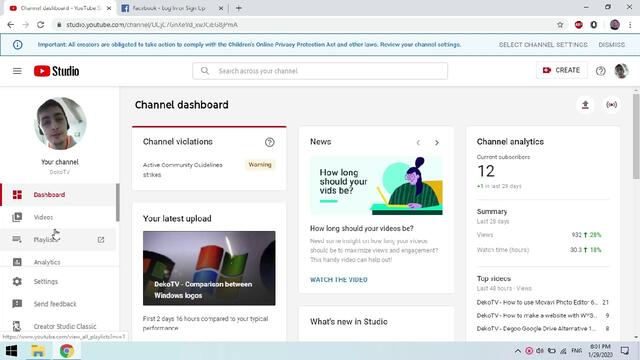Go to next news item

[437, 142]
